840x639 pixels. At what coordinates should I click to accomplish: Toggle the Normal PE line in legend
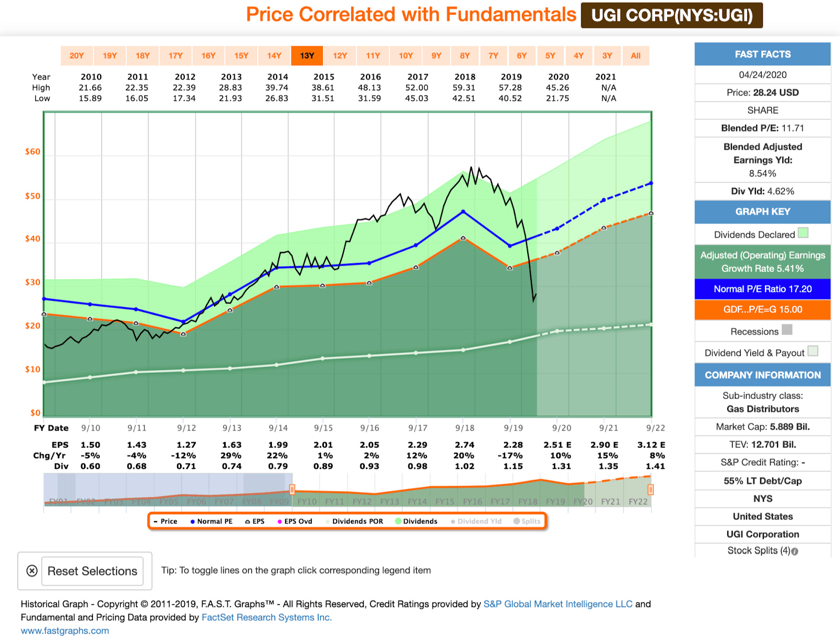pos(211,521)
